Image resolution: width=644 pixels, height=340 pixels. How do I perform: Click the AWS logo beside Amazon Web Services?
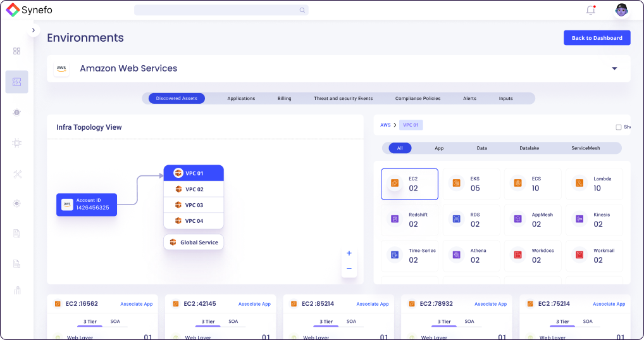tap(61, 68)
